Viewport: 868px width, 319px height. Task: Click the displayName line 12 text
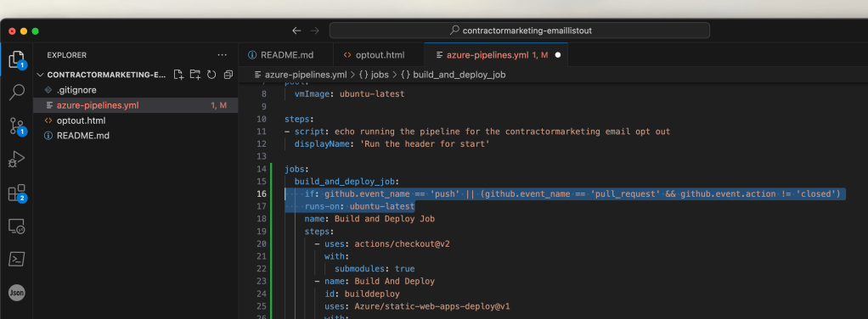coord(392,144)
